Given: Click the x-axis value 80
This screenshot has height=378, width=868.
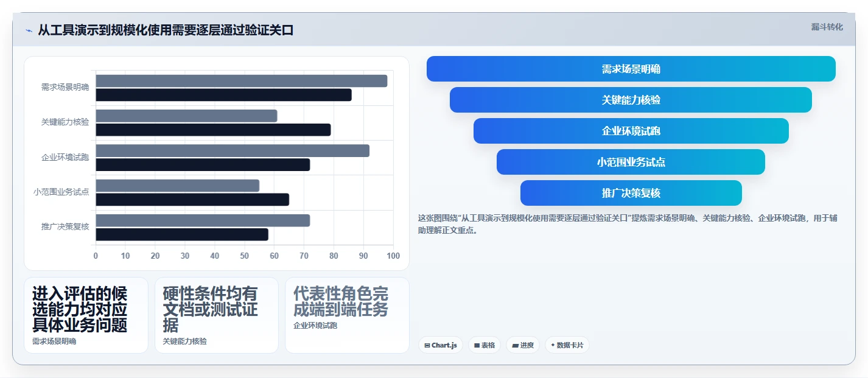Looking at the screenshot, I should point(334,256).
